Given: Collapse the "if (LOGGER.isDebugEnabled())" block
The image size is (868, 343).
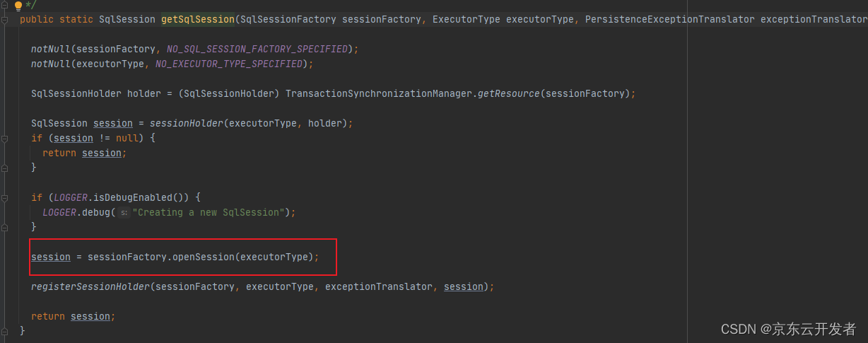Looking at the screenshot, I should click(5, 197).
